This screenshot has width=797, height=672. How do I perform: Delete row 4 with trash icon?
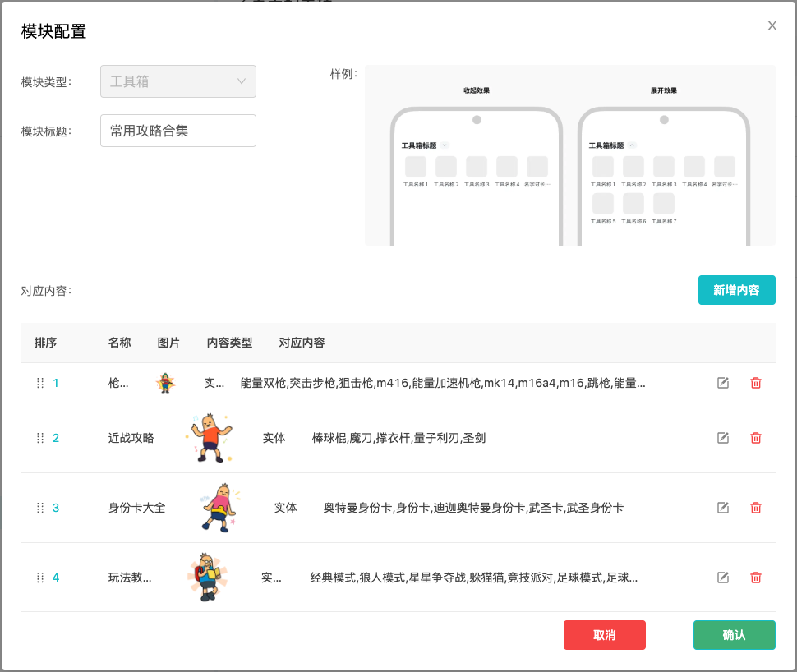(756, 578)
